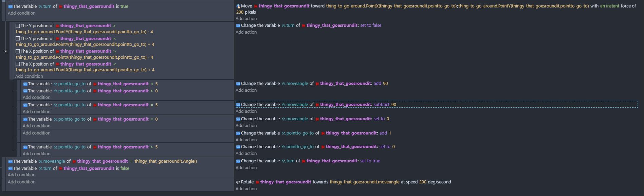Image resolution: width=644 pixels, height=196 pixels.
Task: Click variable cube icon before 'turn is true'
Action: pyautogui.click(x=40, y=6)
